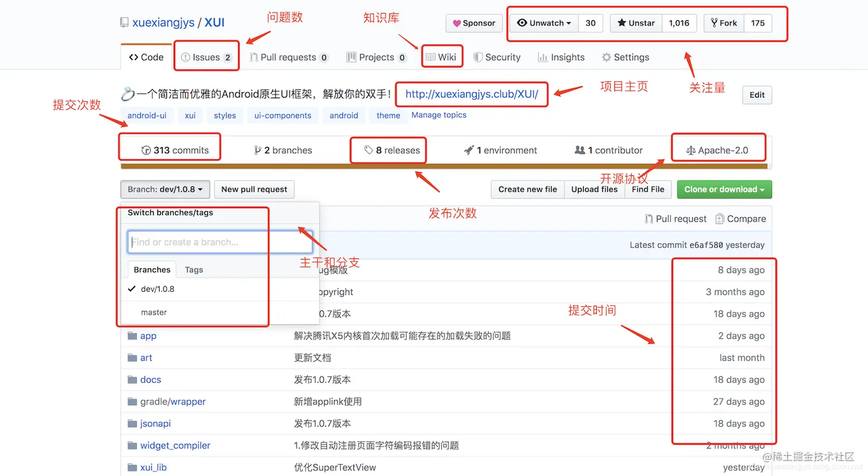Screen dimensions: 868x476
Task: Go to the Pull requests tab
Action: tap(289, 57)
